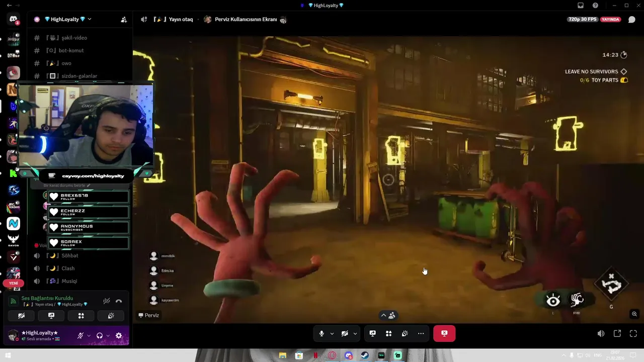Invite people to the HighLoyalty server
This screenshot has height=362, width=644.
(x=124, y=20)
